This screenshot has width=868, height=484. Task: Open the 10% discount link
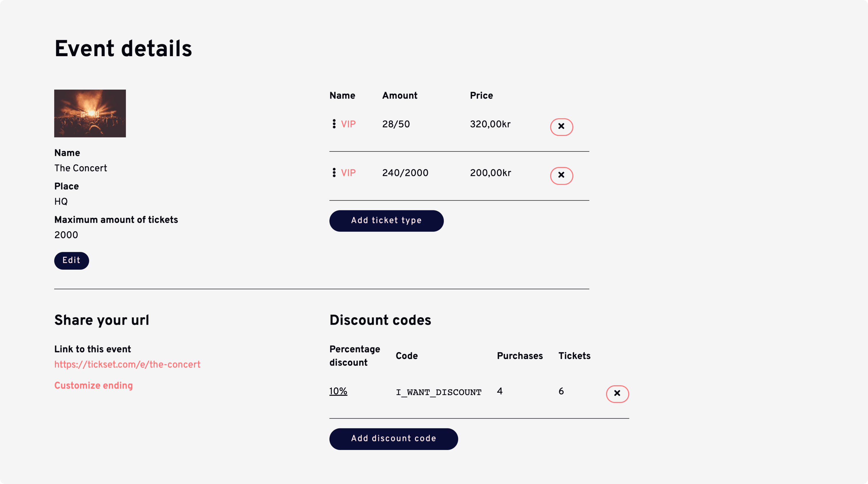(x=338, y=391)
